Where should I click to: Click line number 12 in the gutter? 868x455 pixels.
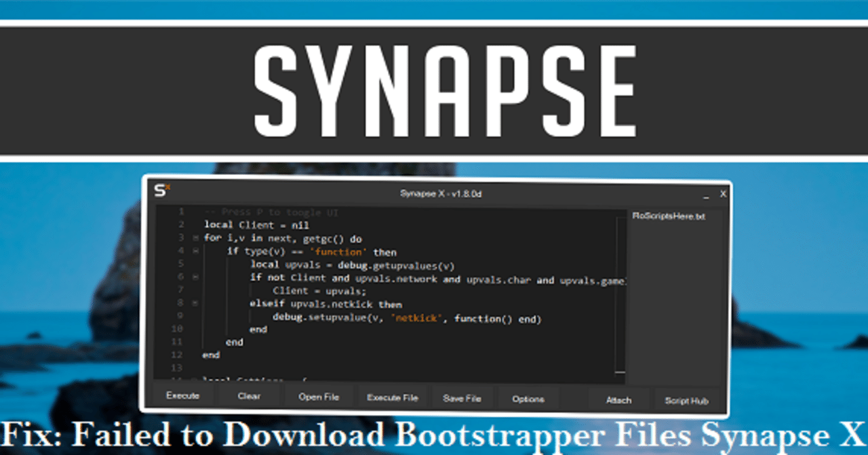[x=178, y=355]
